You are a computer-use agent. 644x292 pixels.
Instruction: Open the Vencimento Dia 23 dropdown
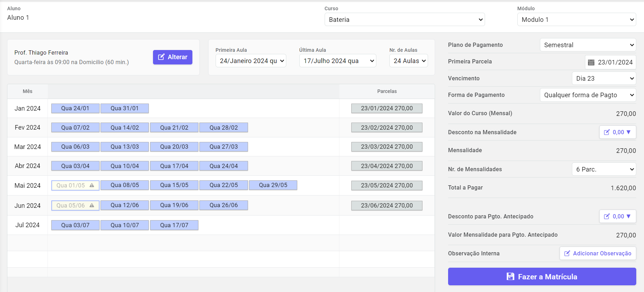[x=604, y=79]
